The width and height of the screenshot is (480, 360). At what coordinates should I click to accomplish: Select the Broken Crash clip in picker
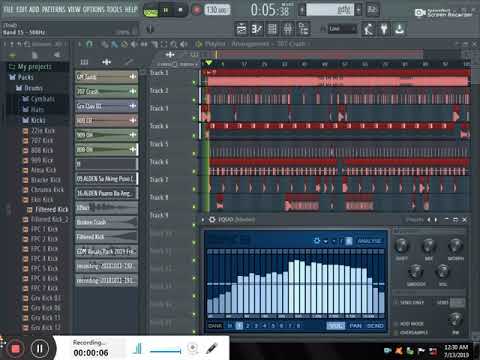click(106, 222)
